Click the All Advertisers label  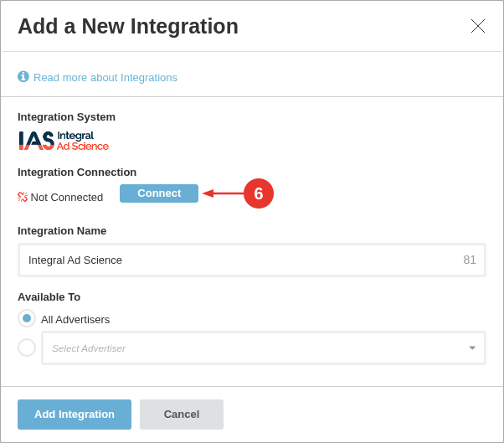tap(75, 320)
